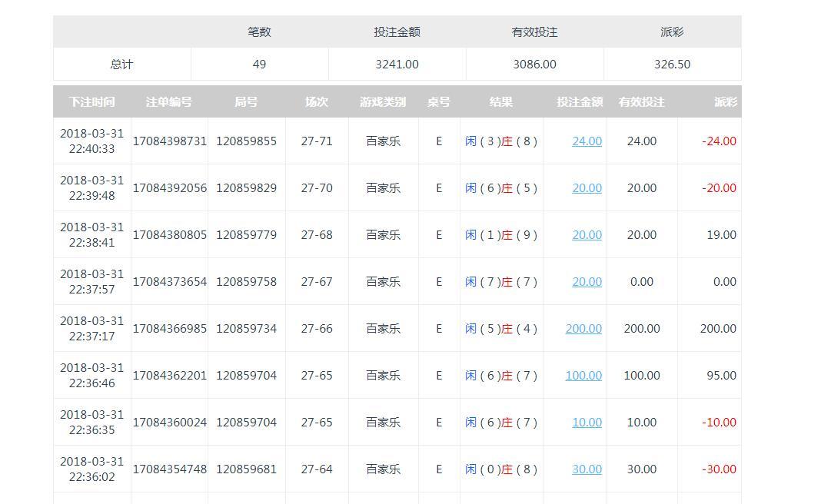Select order number 17084398731 cell

(x=170, y=141)
